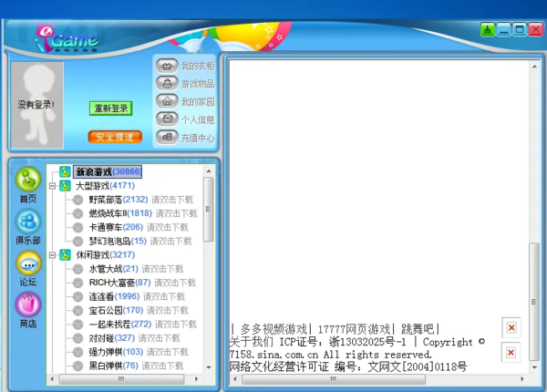Click the green button in title bar
The width and height of the screenshot is (547, 392).
point(488,30)
